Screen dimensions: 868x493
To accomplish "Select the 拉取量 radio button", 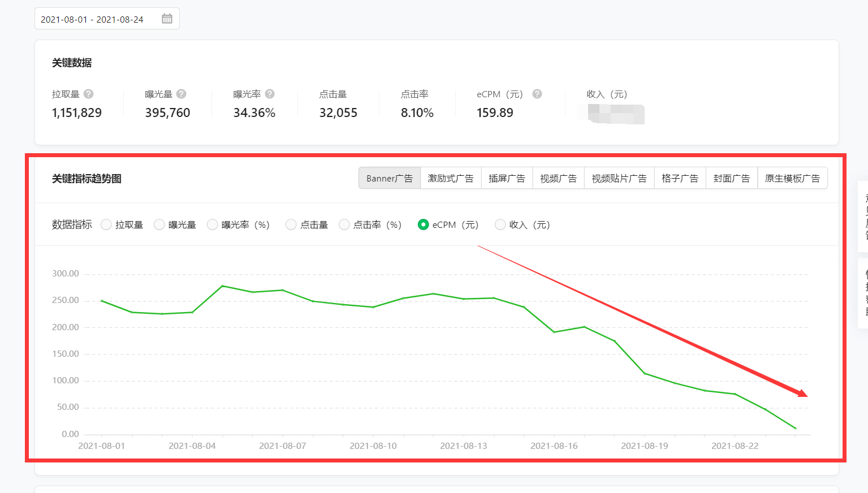I will click(106, 224).
